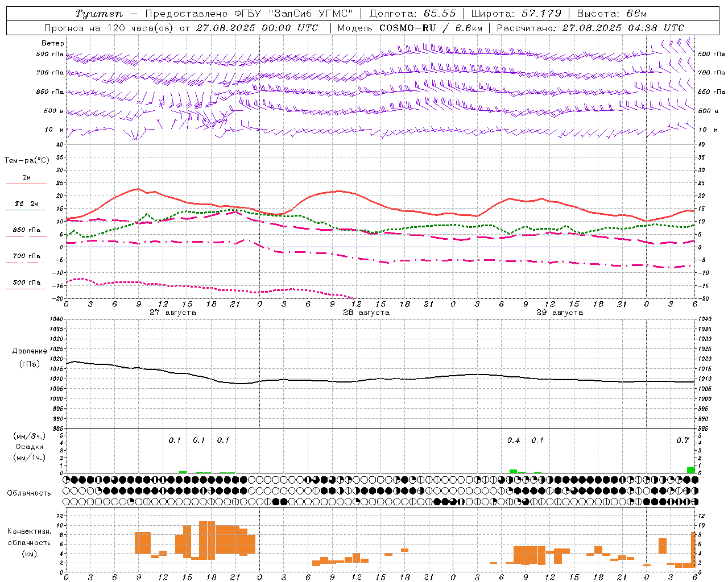Click the '27 августа' date label
728x582 pixels.
173,313
